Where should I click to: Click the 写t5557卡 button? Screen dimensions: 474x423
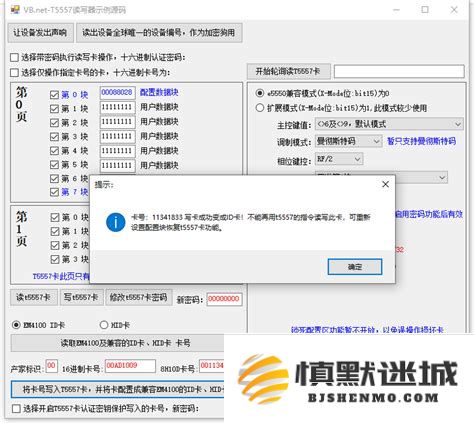tap(81, 297)
